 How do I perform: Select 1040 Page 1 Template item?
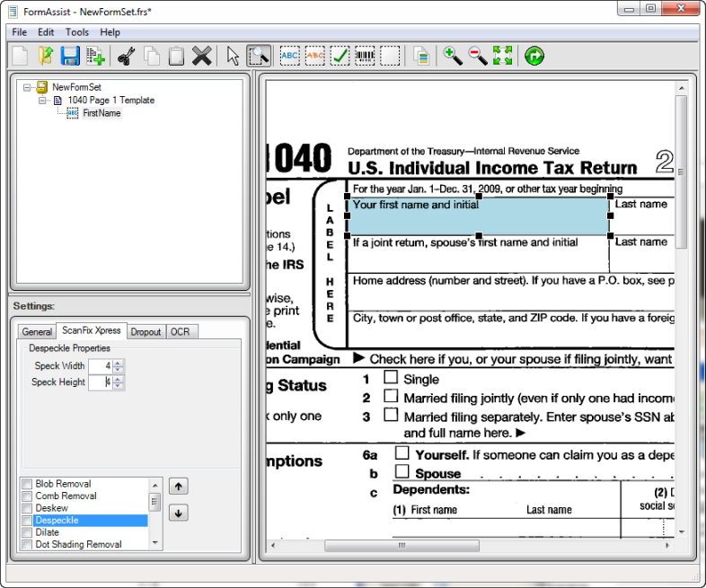(x=111, y=101)
